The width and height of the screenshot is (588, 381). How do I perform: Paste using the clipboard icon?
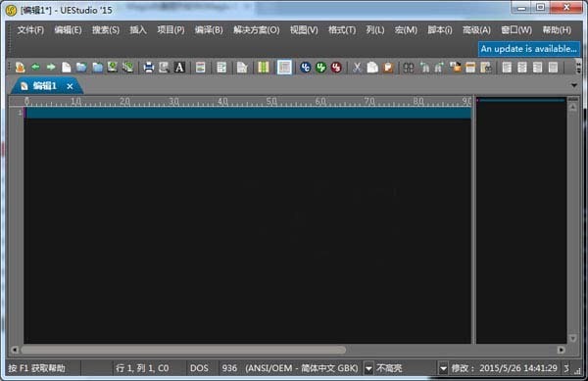tap(388, 68)
